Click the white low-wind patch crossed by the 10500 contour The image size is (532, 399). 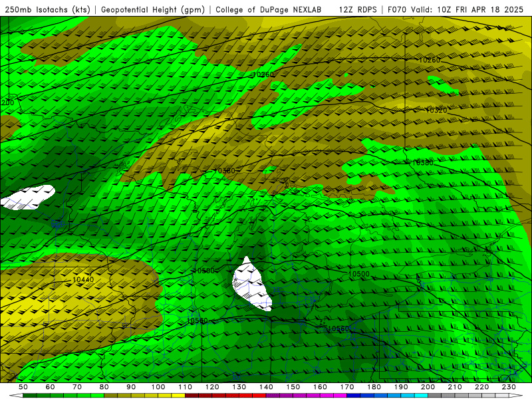pyautogui.click(x=251, y=285)
